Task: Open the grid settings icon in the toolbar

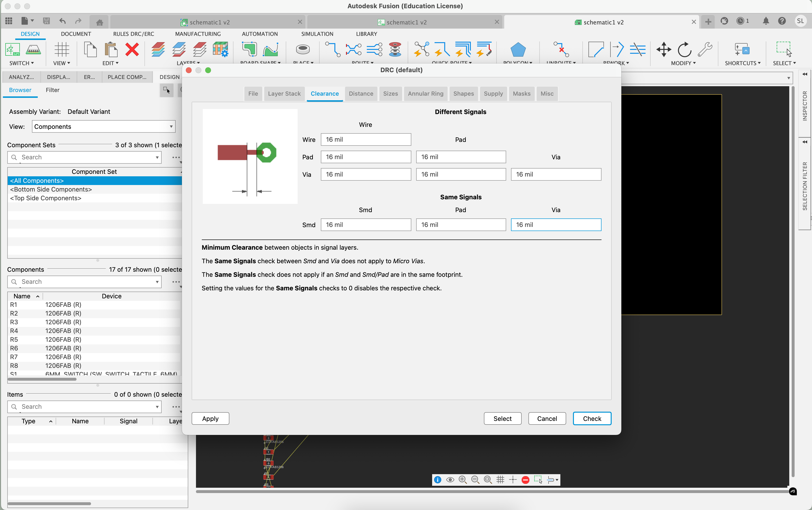Action: [x=62, y=50]
